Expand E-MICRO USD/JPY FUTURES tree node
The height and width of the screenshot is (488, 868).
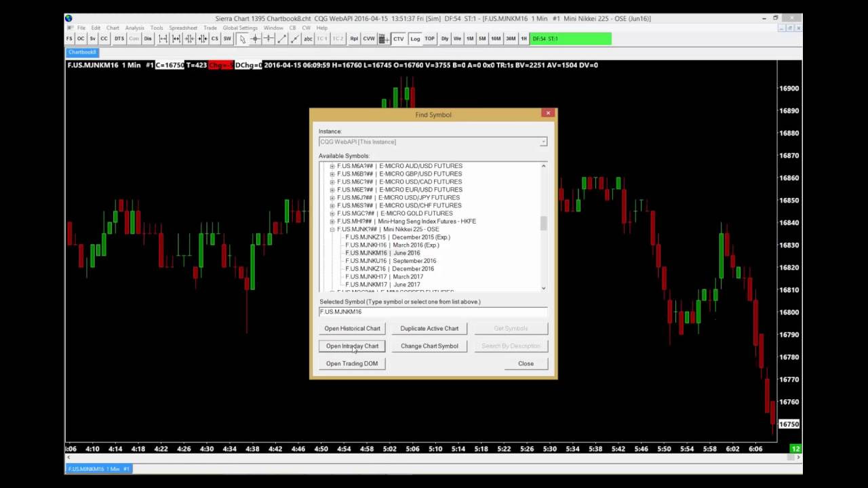pos(332,198)
